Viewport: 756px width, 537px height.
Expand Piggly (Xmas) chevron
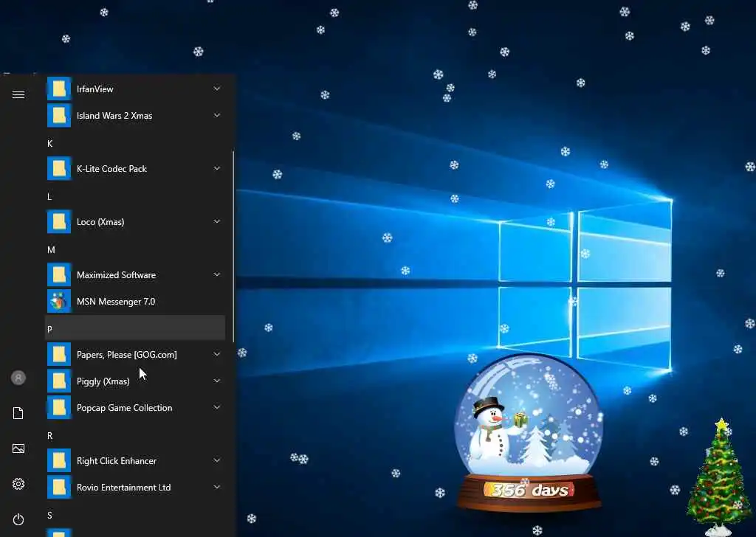(x=217, y=381)
